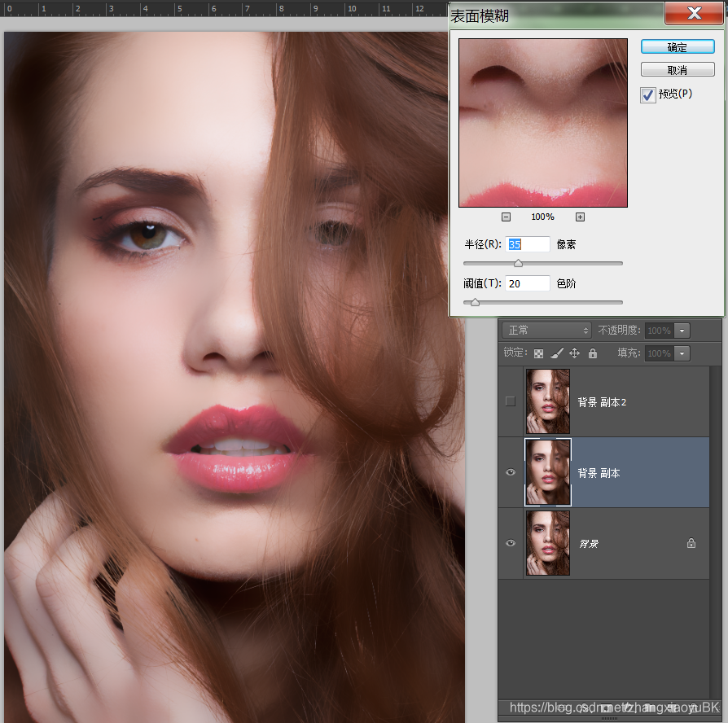Screen dimensions: 728x723
Task: Click the lock position move icon
Action: tap(574, 353)
